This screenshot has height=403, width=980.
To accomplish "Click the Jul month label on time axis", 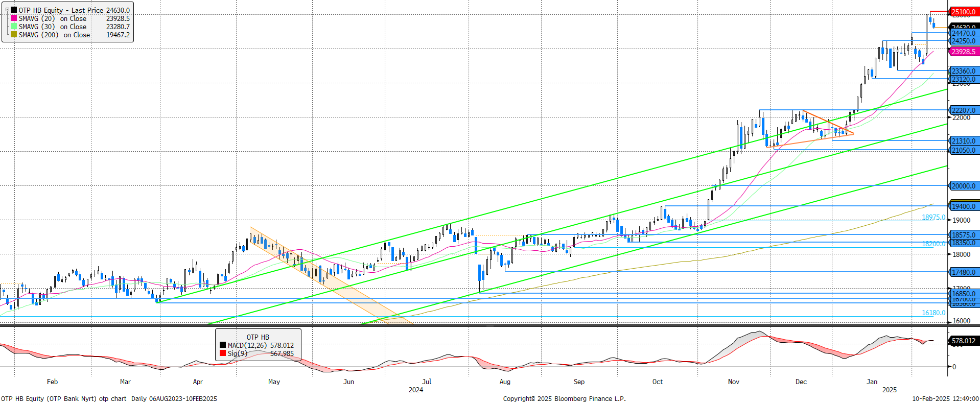I will pyautogui.click(x=427, y=382).
